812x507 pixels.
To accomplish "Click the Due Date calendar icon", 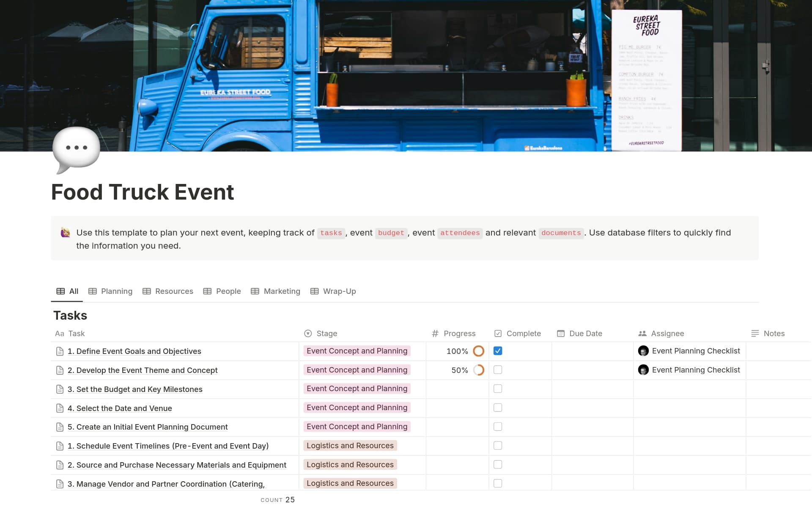I will point(561,334).
